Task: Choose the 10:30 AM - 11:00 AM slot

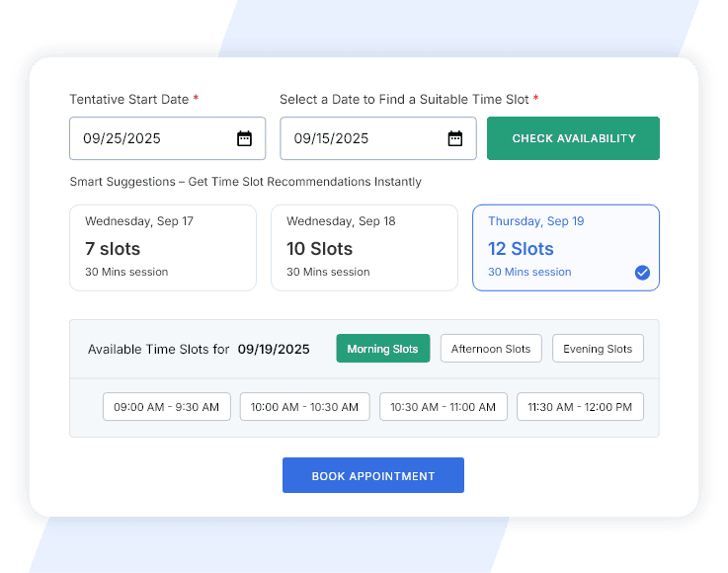Action: pyautogui.click(x=444, y=407)
